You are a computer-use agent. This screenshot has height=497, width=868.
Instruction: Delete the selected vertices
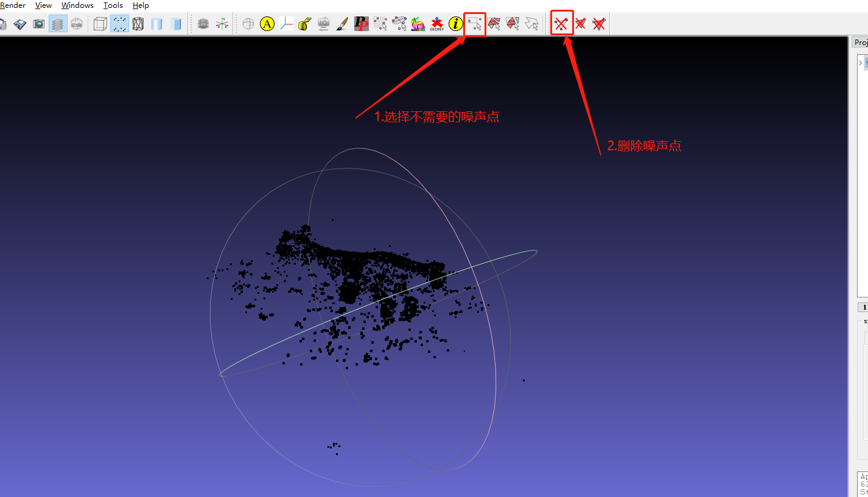[561, 24]
